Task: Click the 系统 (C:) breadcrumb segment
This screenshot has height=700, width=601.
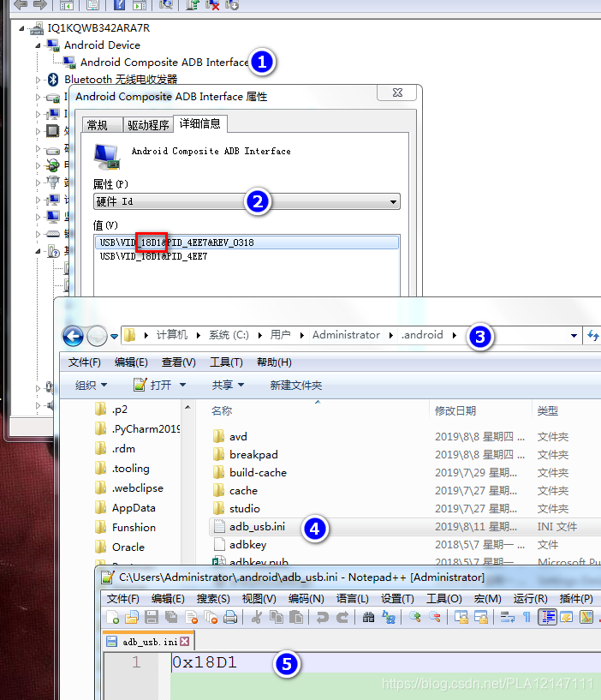Action: [229, 335]
